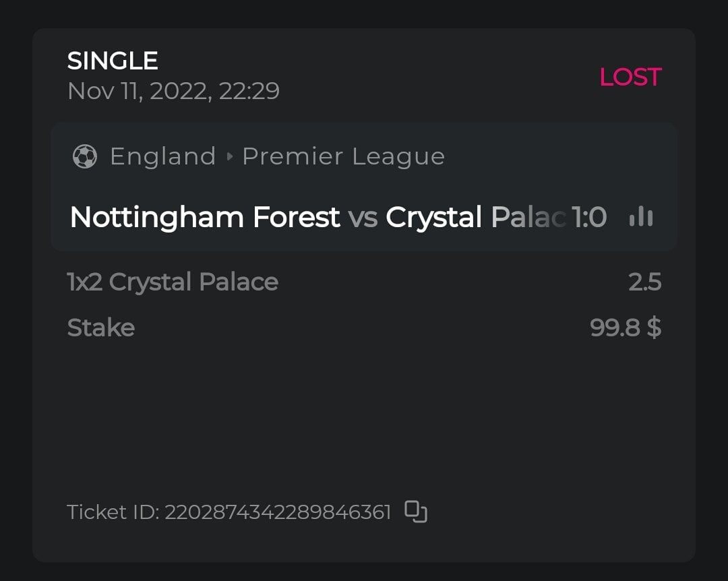This screenshot has width=728, height=581.
Task: Click the 'vs' text between teams
Action: coord(363,217)
